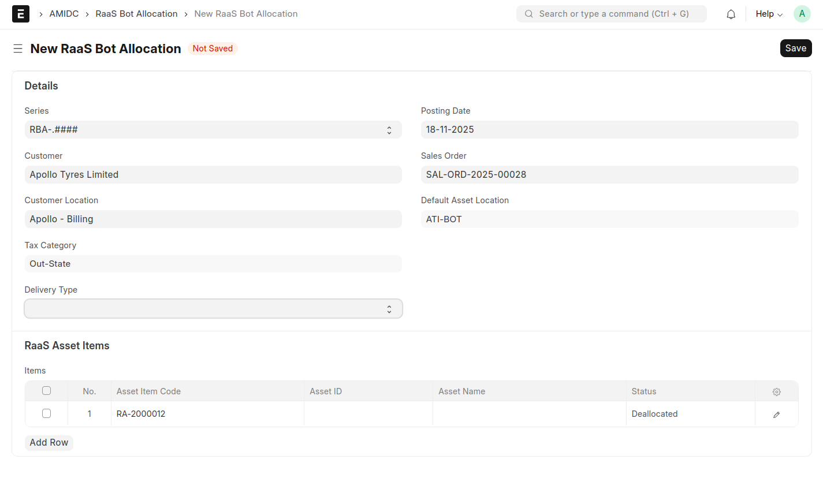The height and width of the screenshot is (504, 823).
Task: Toggle the sidebar hamburger menu
Action: point(18,48)
